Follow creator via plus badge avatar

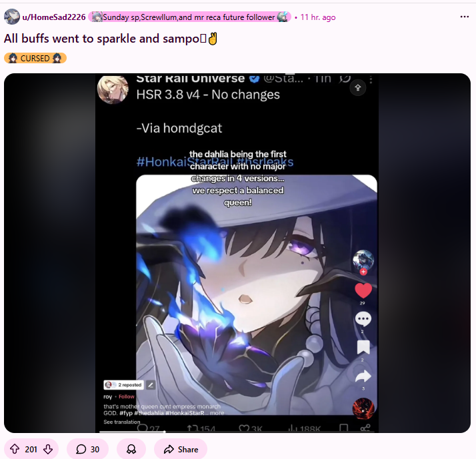click(x=363, y=262)
